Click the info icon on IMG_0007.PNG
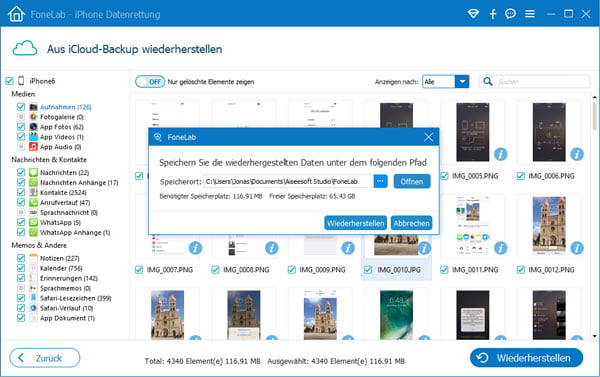Screen dimensions: 600x377 click(195, 248)
